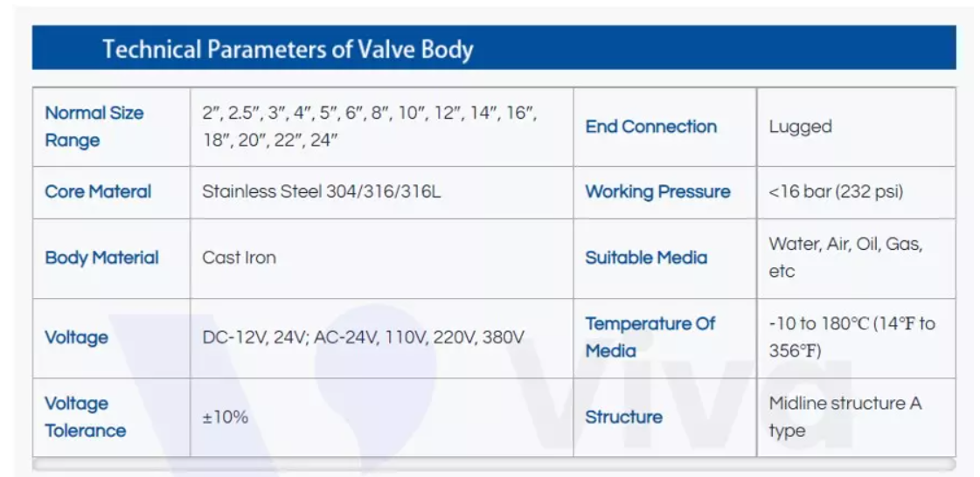Viewport: 980px width, 477px height.
Task: Click the 'Midline structure A type' value
Action: [844, 417]
